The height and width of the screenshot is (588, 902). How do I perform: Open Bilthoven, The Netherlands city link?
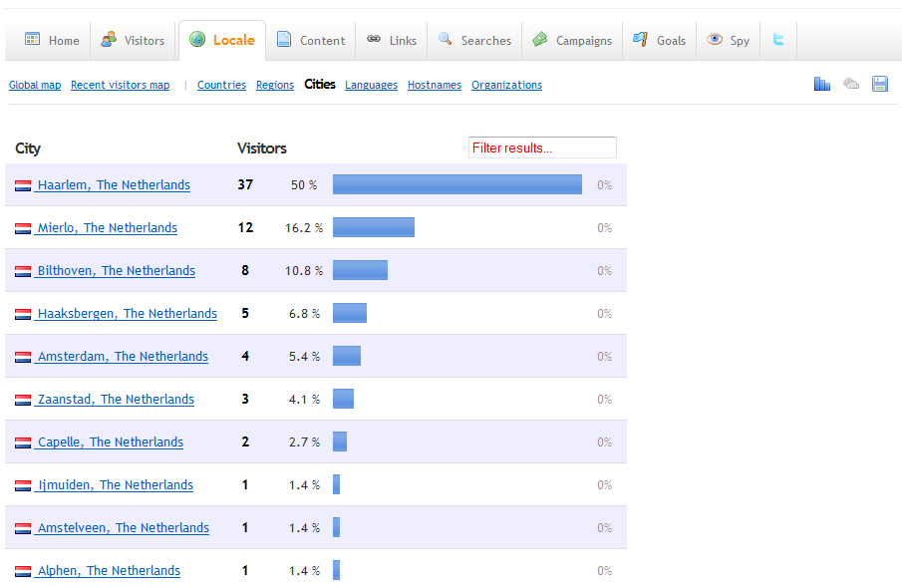pos(116,271)
